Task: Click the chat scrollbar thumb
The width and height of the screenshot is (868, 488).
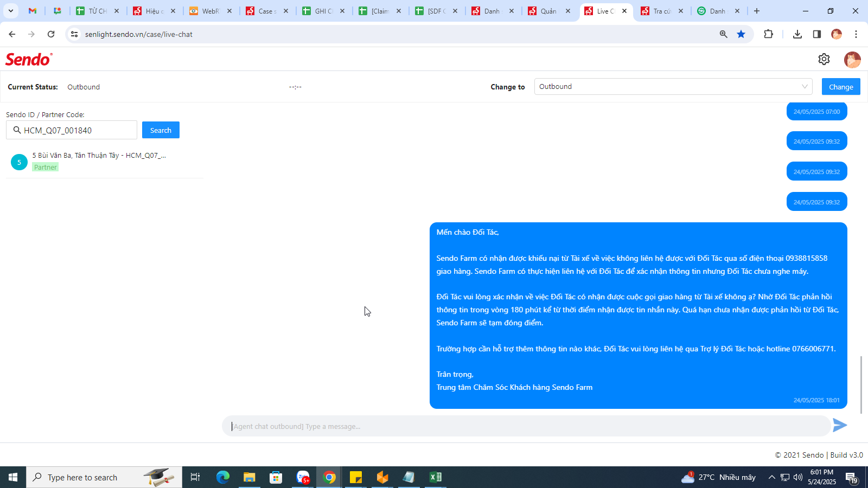Action: pyautogui.click(x=861, y=385)
